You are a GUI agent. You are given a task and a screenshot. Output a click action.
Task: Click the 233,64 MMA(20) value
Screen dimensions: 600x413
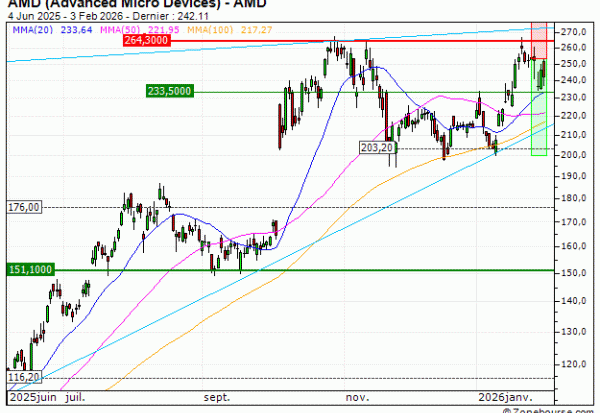(77, 29)
